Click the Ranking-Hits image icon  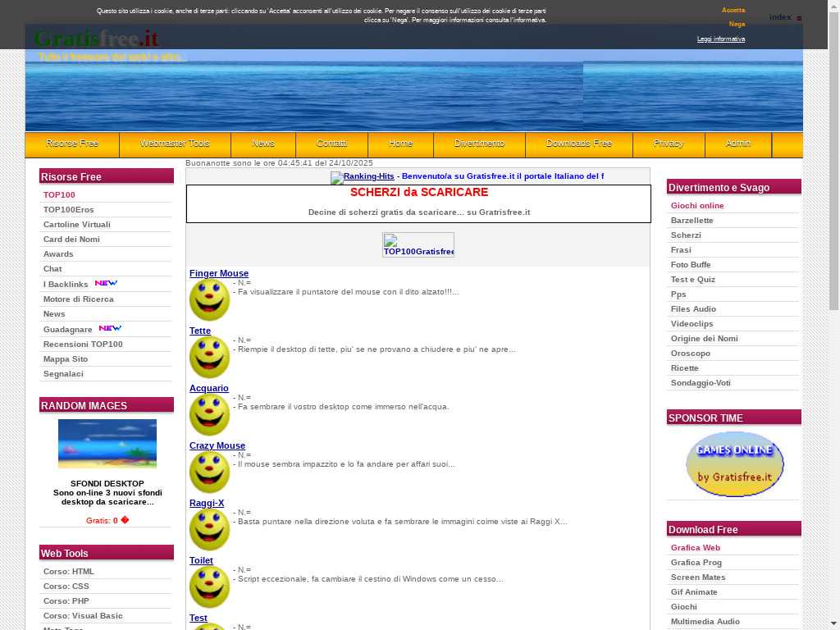point(336,177)
